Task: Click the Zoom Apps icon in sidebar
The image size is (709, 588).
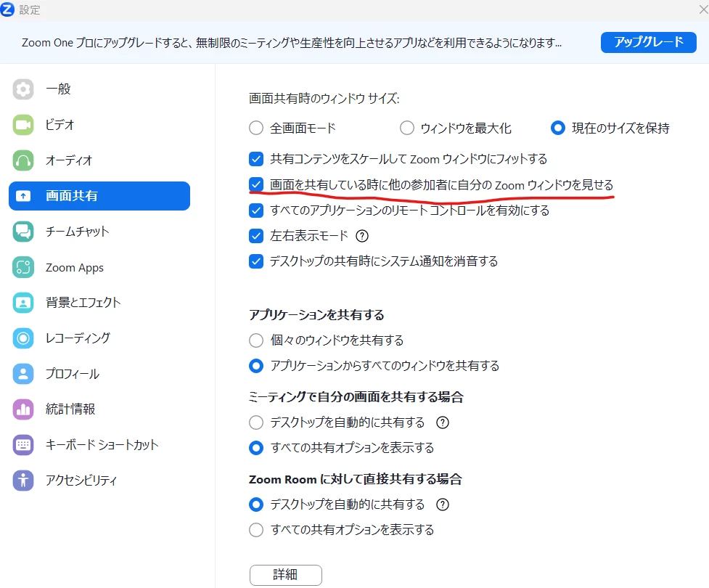Action: click(x=23, y=267)
